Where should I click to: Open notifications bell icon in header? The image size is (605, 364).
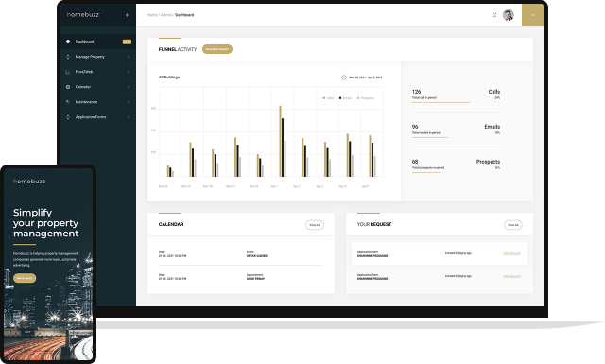(x=494, y=15)
